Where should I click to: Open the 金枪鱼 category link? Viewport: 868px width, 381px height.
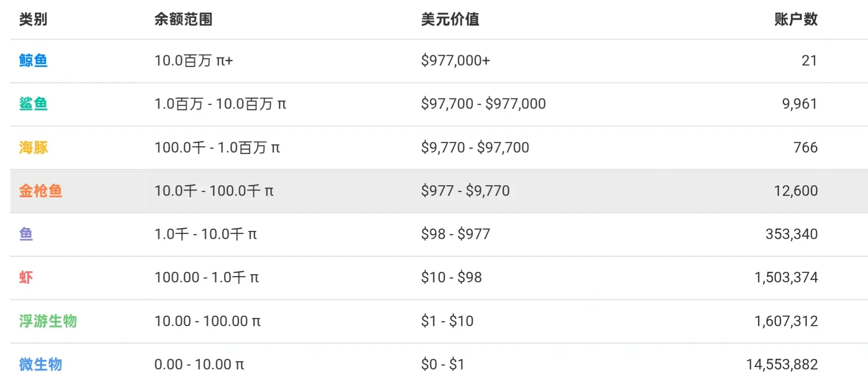point(40,191)
